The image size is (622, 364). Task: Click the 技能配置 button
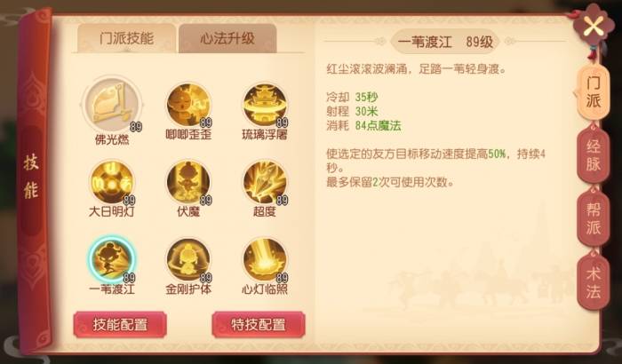coord(120,325)
